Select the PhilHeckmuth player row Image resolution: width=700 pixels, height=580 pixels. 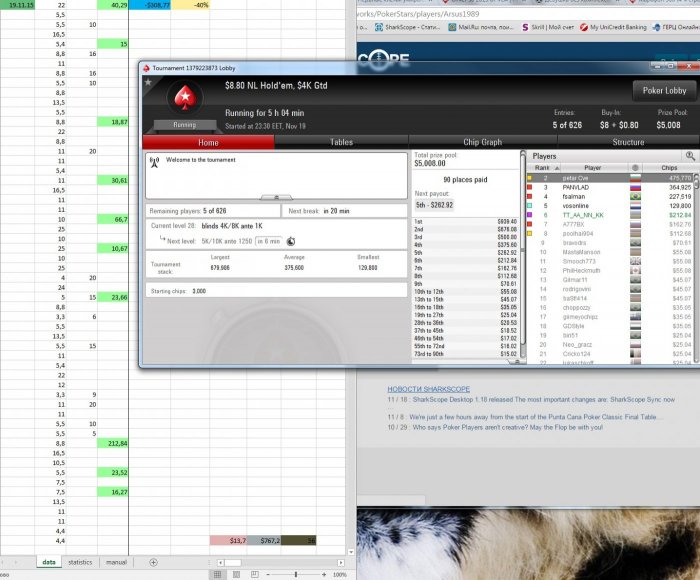click(610, 271)
